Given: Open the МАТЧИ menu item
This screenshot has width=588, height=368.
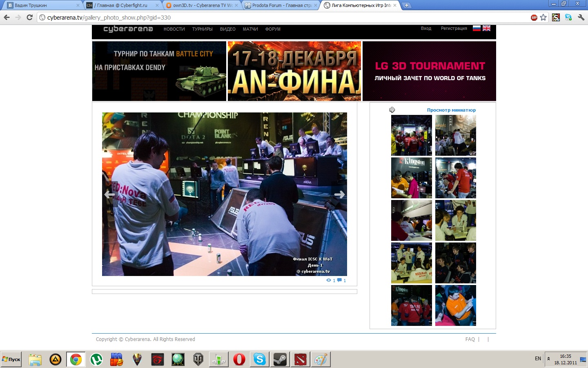Looking at the screenshot, I should click(x=250, y=29).
